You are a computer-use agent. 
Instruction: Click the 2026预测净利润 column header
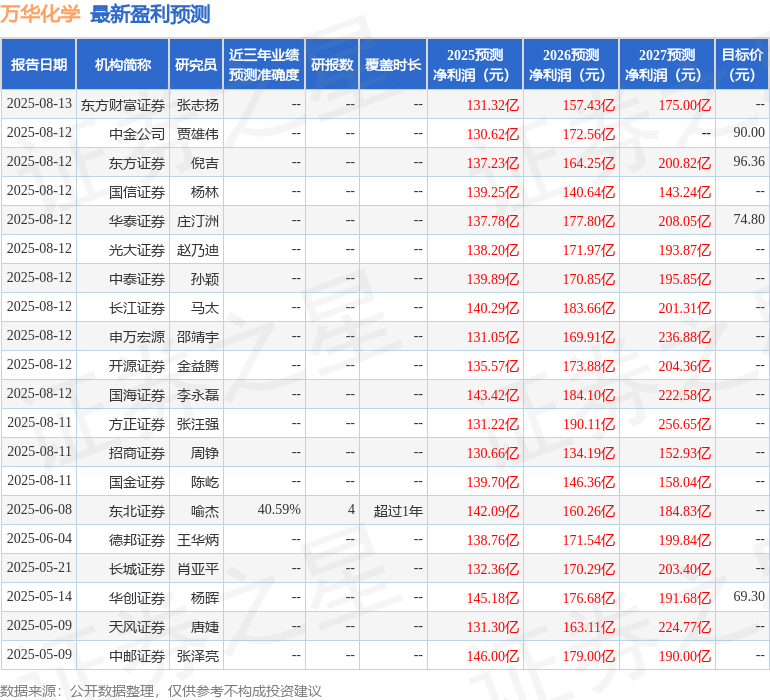(571, 64)
